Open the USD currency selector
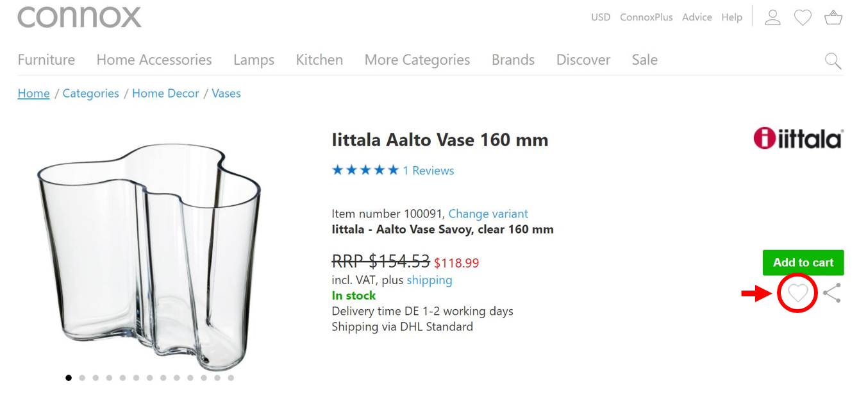 [600, 17]
